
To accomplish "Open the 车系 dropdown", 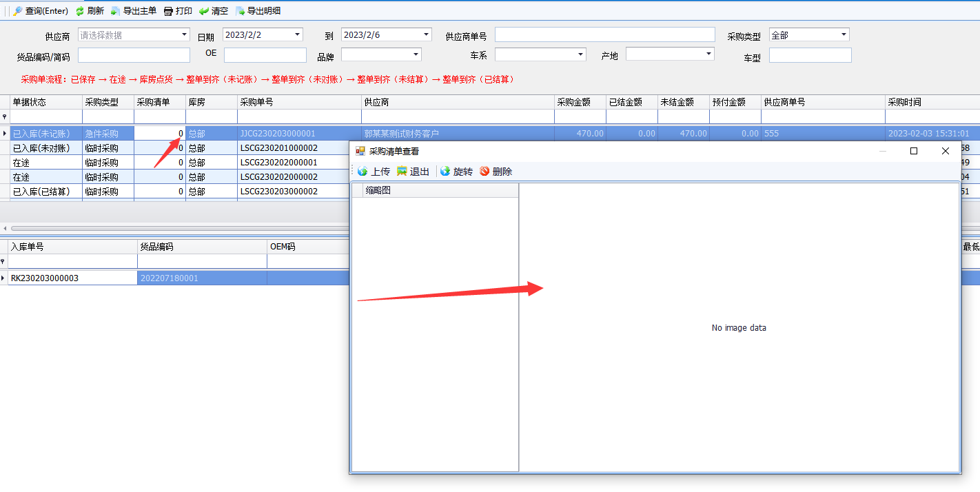I will [581, 54].
